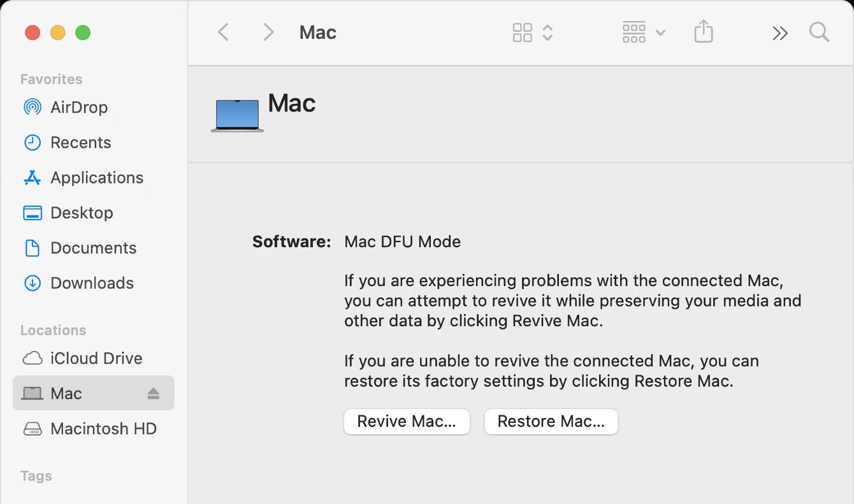
Task: Click the Mac laptop icon in header
Action: coord(237,115)
